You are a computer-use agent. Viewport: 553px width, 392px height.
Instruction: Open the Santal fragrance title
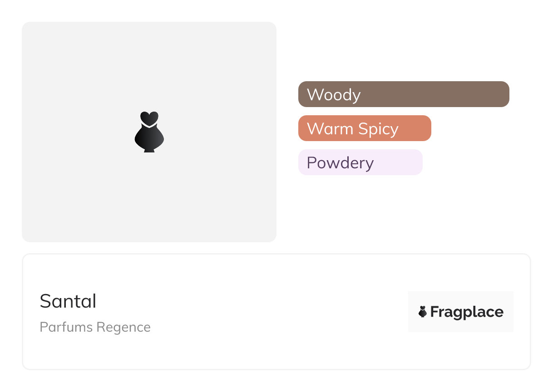tap(68, 301)
